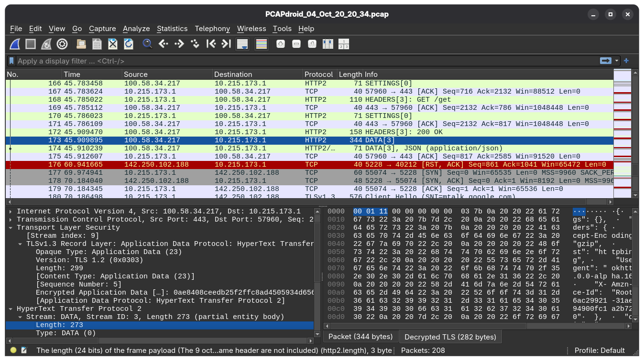644x361 pixels.
Task: Expand Transmission Control Protocol node
Action: coord(11,220)
